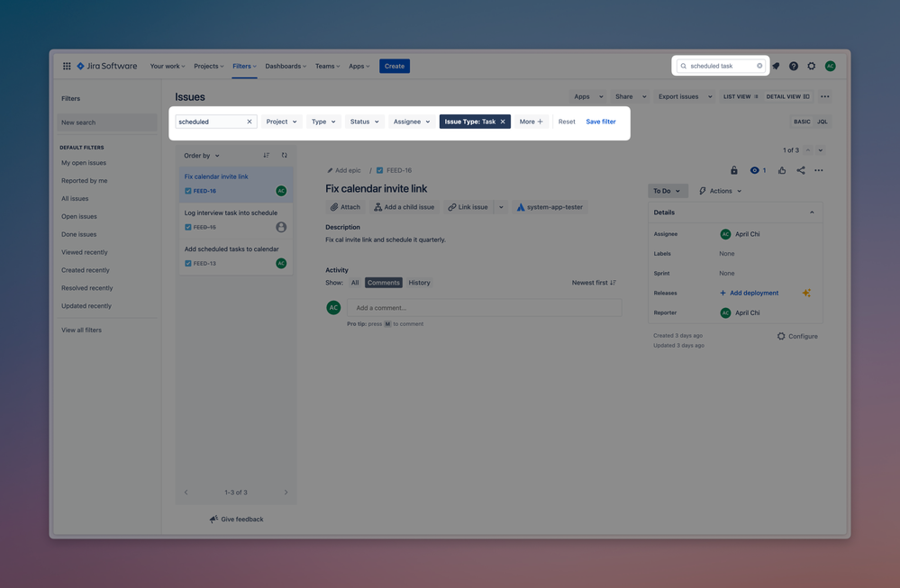This screenshot has width=900, height=588.
Task: Clear the scheduled text filter field
Action: pos(250,122)
